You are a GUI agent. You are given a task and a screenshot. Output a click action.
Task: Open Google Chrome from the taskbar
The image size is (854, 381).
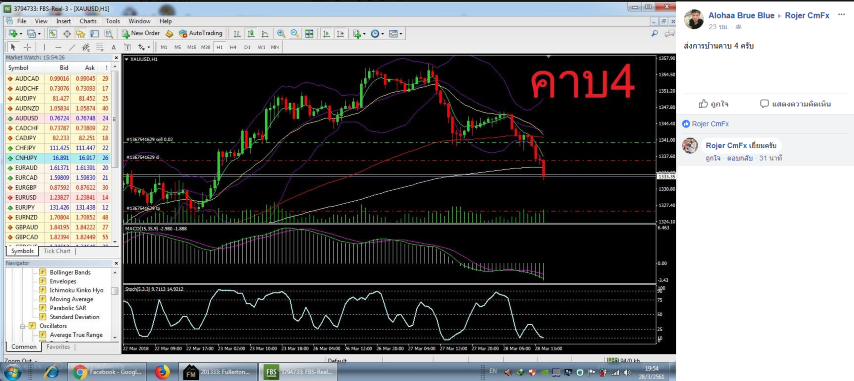tap(107, 372)
